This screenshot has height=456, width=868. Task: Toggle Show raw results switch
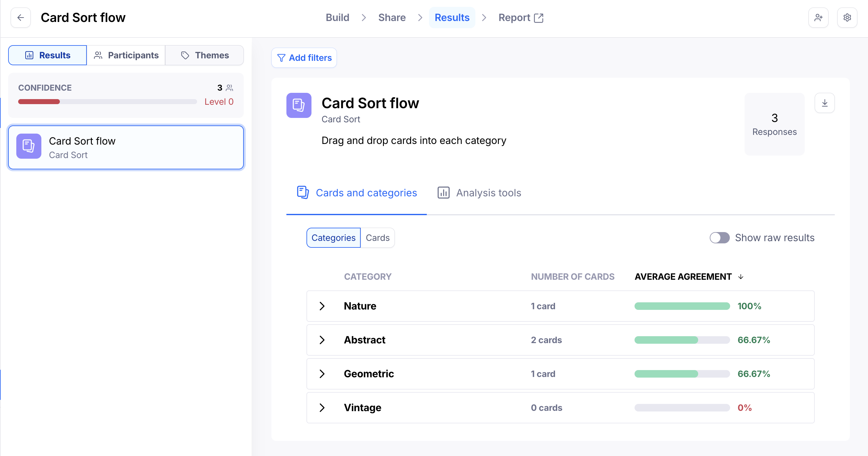(x=719, y=237)
